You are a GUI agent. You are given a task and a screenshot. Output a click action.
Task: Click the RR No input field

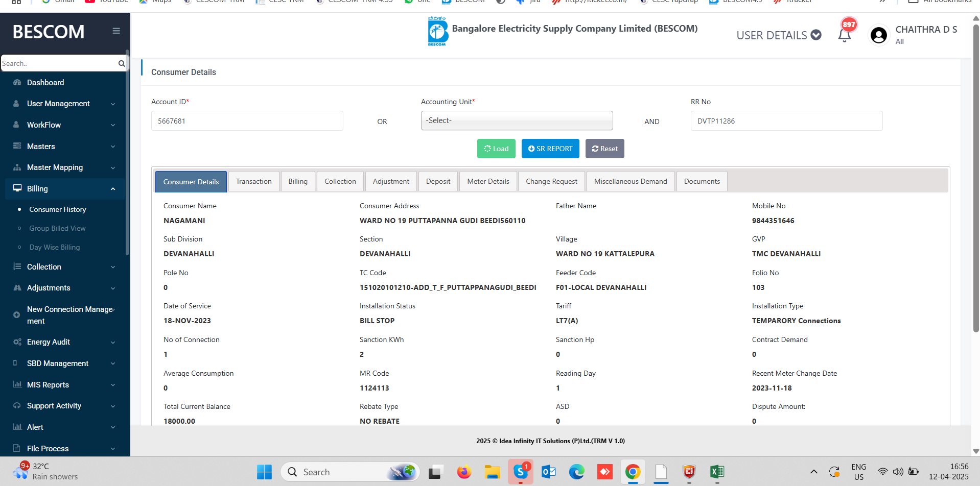point(787,121)
